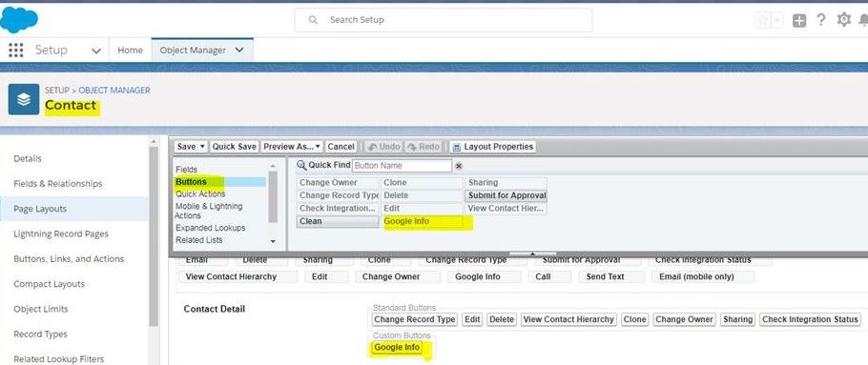Select Clean in the palette
Viewport: 868px width, 365px height.
(x=338, y=221)
